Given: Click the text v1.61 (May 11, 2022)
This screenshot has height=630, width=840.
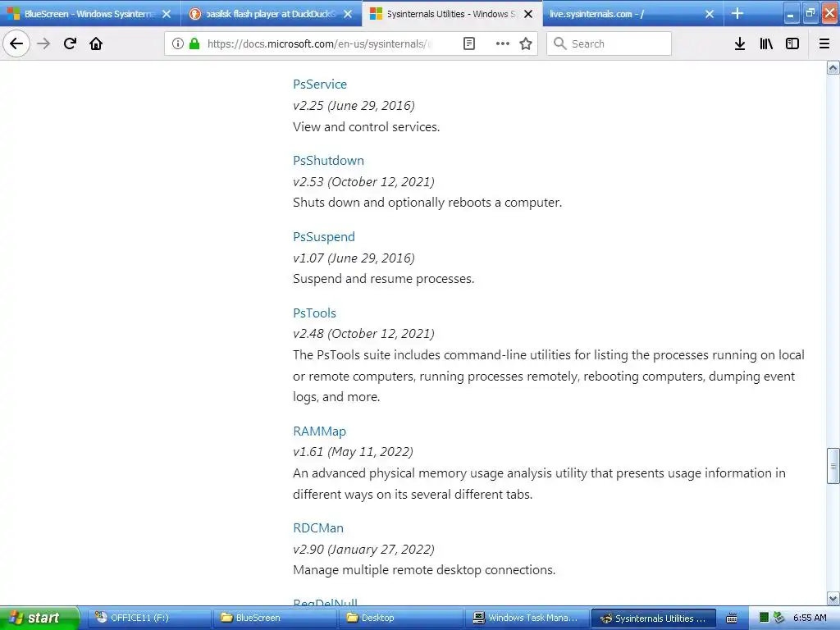Looking at the screenshot, I should (x=353, y=452).
